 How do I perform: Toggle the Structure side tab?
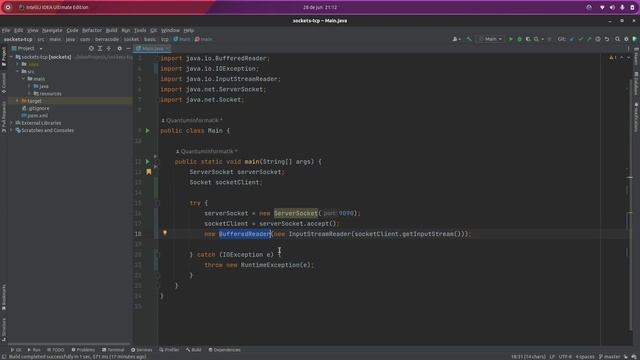point(4,329)
